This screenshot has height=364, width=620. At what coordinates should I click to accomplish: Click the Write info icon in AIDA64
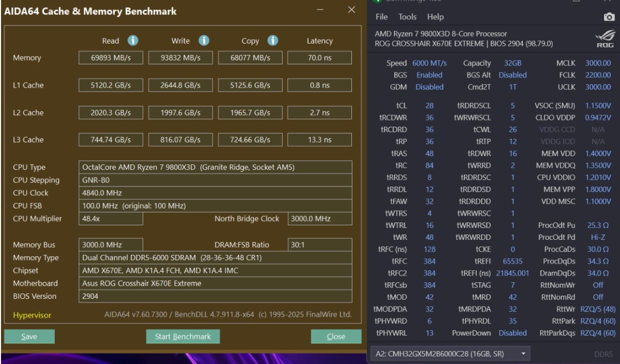pyautogui.click(x=204, y=40)
